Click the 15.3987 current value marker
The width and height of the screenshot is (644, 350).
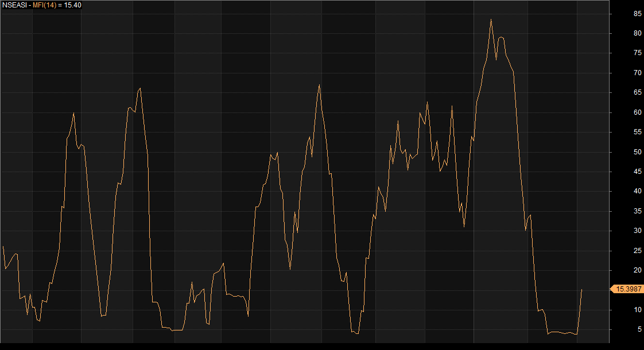[x=627, y=289]
